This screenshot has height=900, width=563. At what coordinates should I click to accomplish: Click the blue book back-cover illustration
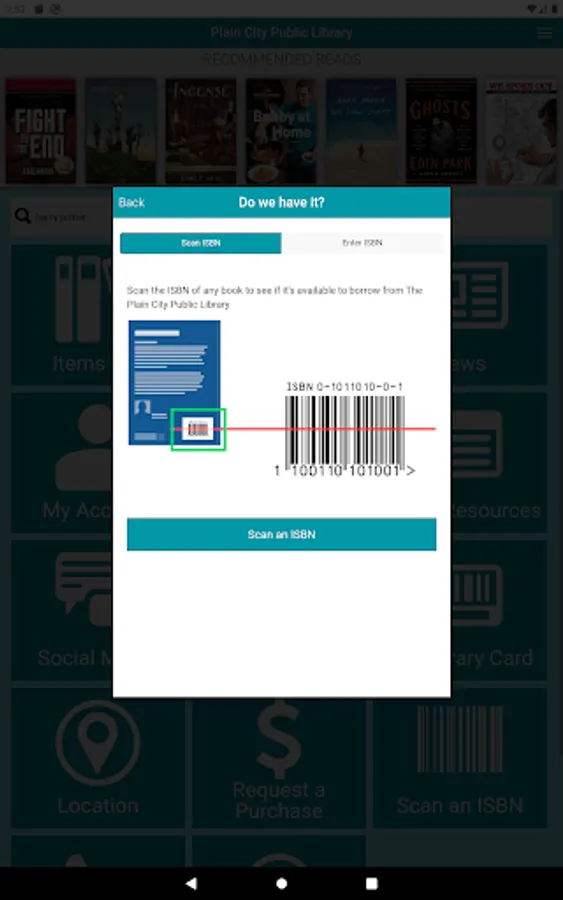[174, 383]
